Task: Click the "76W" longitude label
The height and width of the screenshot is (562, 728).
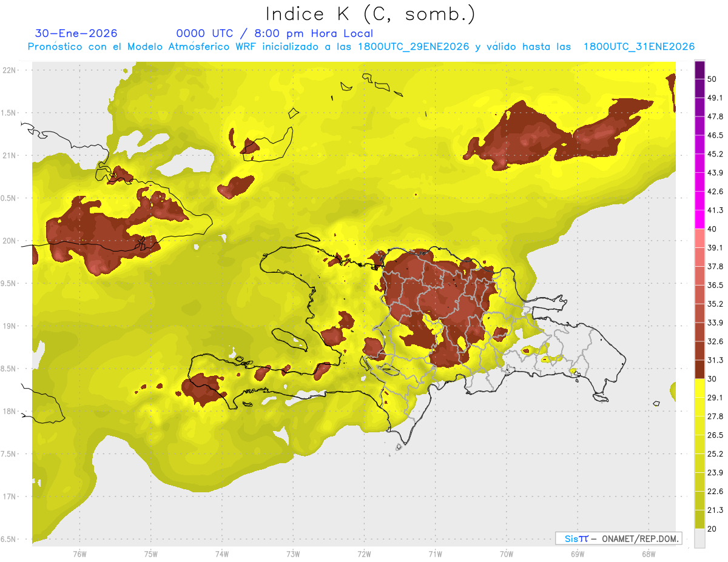Action: coord(79,554)
